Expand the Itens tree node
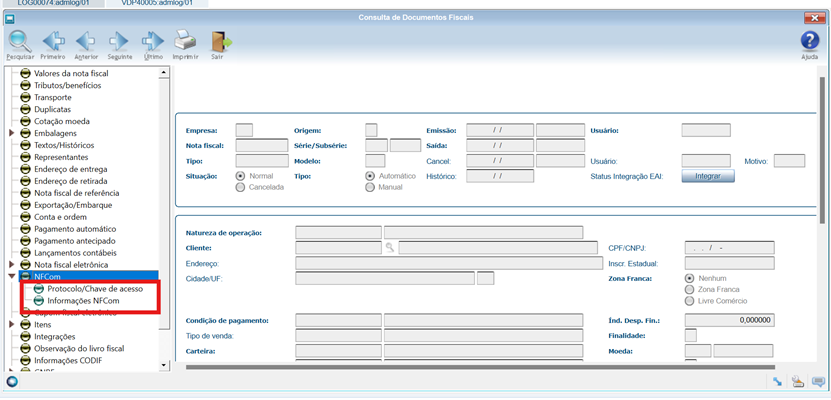This screenshot has width=831, height=400. click(x=12, y=324)
